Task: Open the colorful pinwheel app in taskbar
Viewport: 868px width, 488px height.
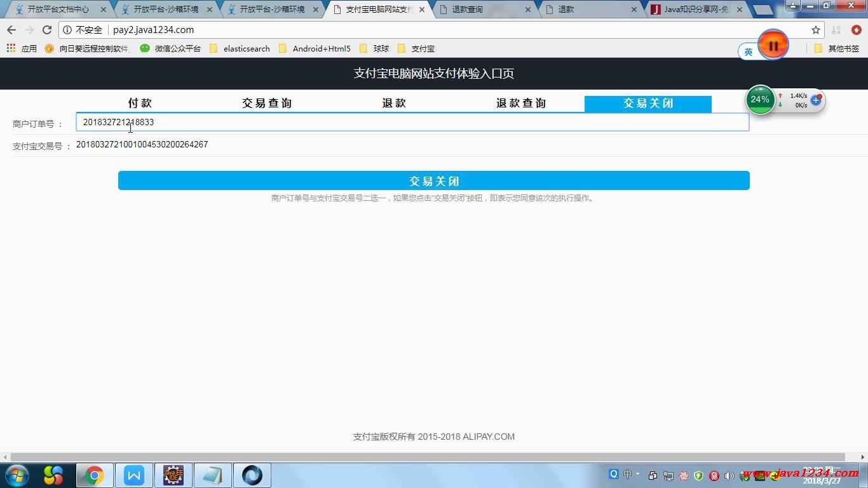Action: coord(54,475)
